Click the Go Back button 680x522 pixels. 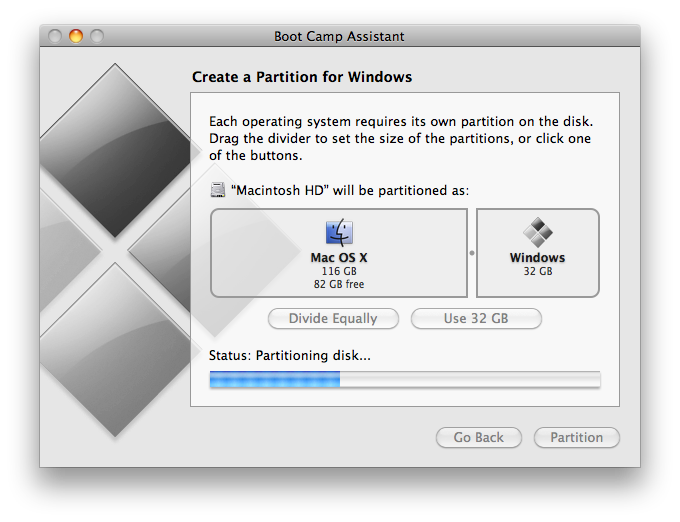coord(479,437)
